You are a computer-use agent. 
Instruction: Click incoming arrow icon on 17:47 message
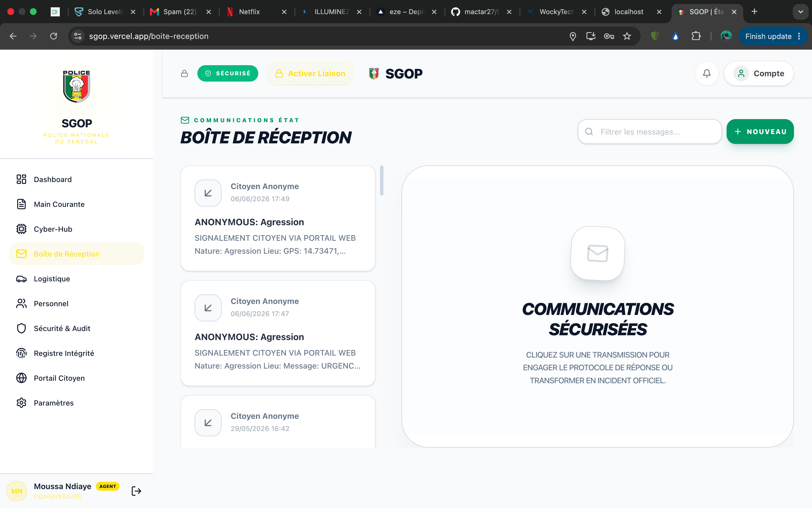click(208, 308)
